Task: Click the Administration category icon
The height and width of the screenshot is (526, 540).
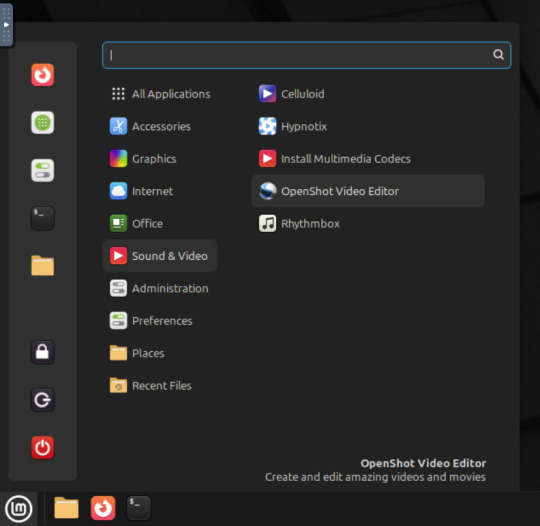Action: [118, 288]
